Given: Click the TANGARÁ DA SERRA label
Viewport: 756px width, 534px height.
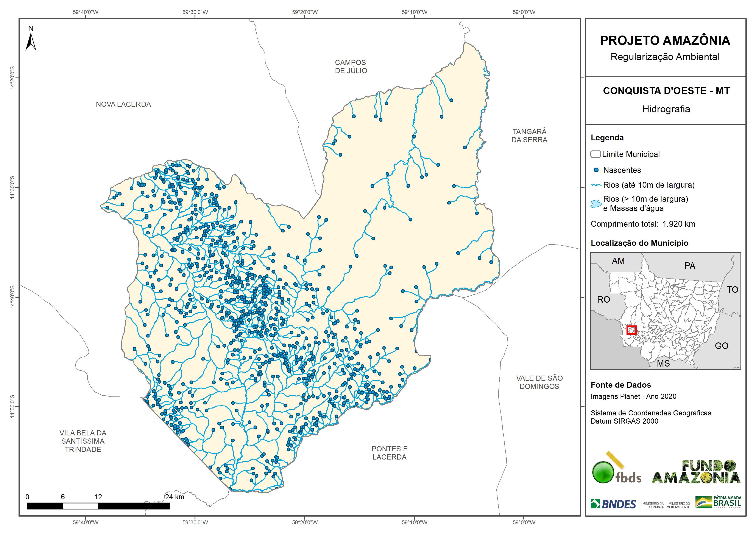Looking at the screenshot, I should [x=529, y=136].
